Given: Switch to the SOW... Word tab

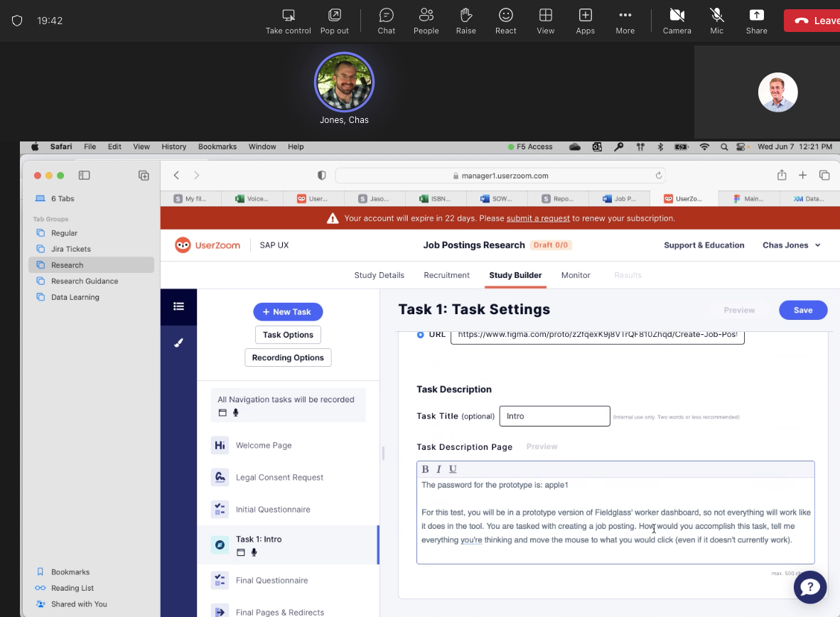Looking at the screenshot, I should [496, 198].
